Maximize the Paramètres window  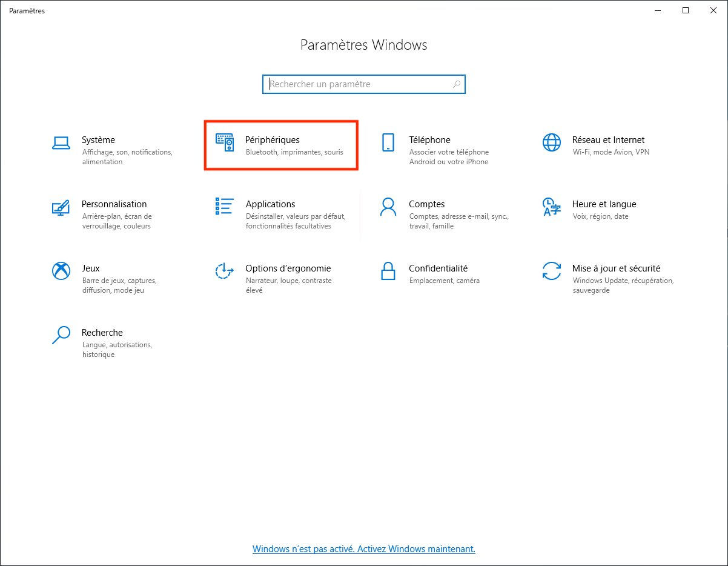pos(685,10)
